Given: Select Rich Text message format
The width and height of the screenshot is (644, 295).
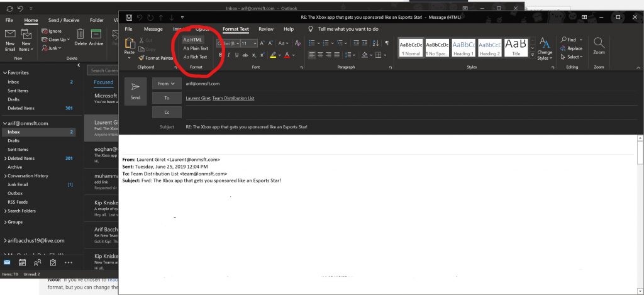Looking at the screenshot, I should click(x=195, y=57).
